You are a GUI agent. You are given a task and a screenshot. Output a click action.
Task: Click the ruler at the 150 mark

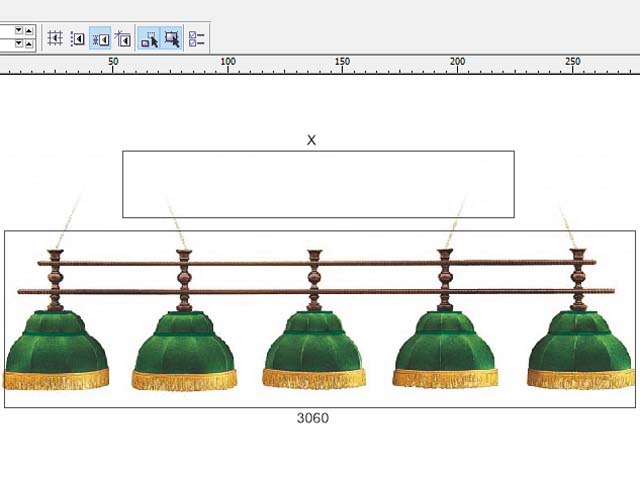(342, 62)
